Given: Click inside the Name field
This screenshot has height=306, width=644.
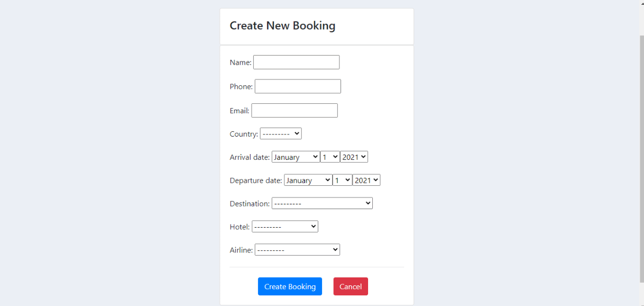Looking at the screenshot, I should click(x=296, y=62).
